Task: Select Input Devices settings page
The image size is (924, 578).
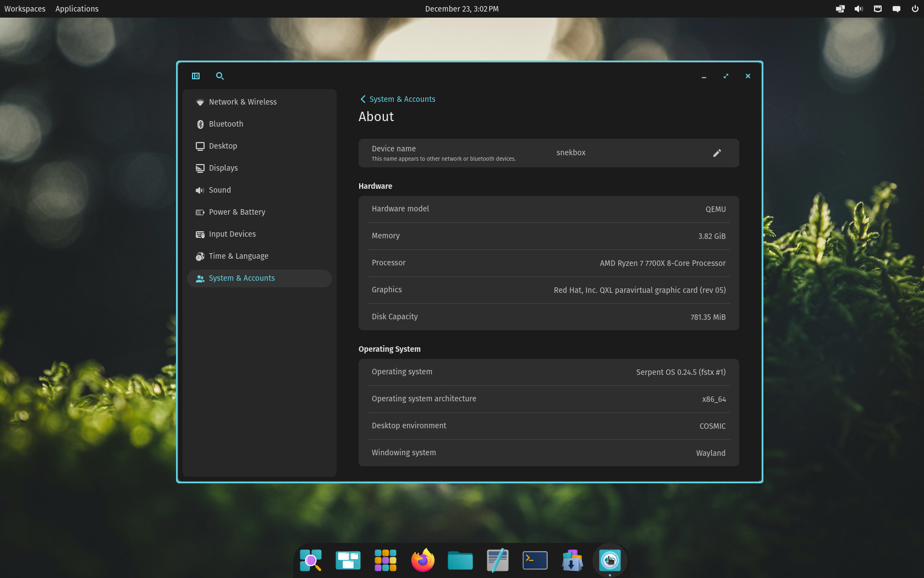Action: coord(260,235)
